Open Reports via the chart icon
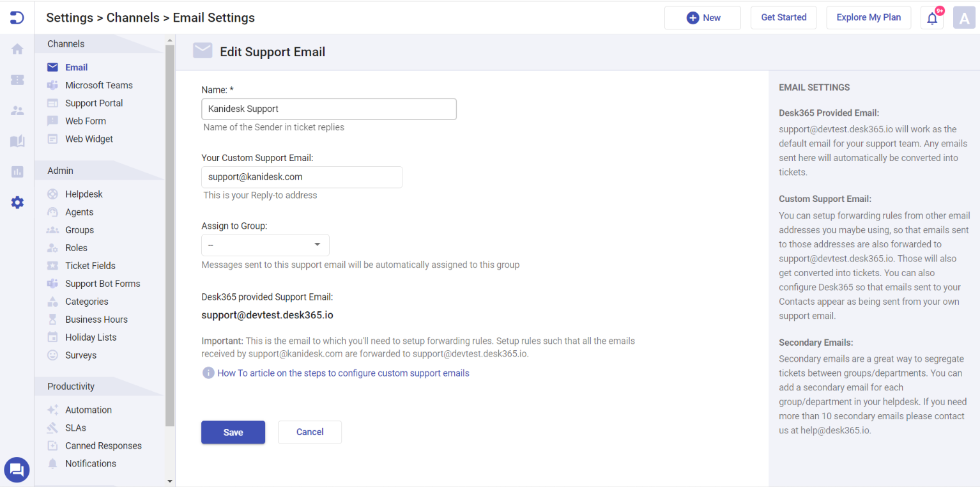 (x=17, y=171)
